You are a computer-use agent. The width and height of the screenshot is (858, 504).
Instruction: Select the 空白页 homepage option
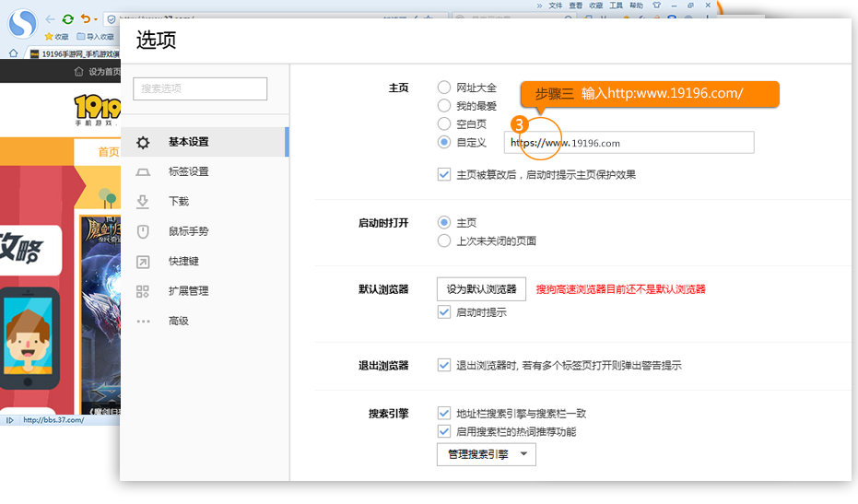click(444, 123)
